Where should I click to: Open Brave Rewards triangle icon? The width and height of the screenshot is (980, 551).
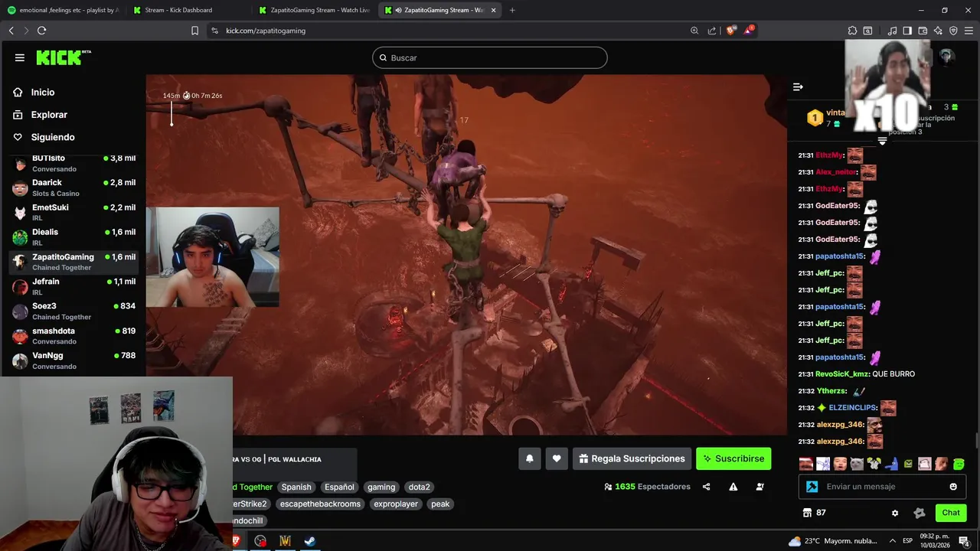pyautogui.click(x=748, y=31)
